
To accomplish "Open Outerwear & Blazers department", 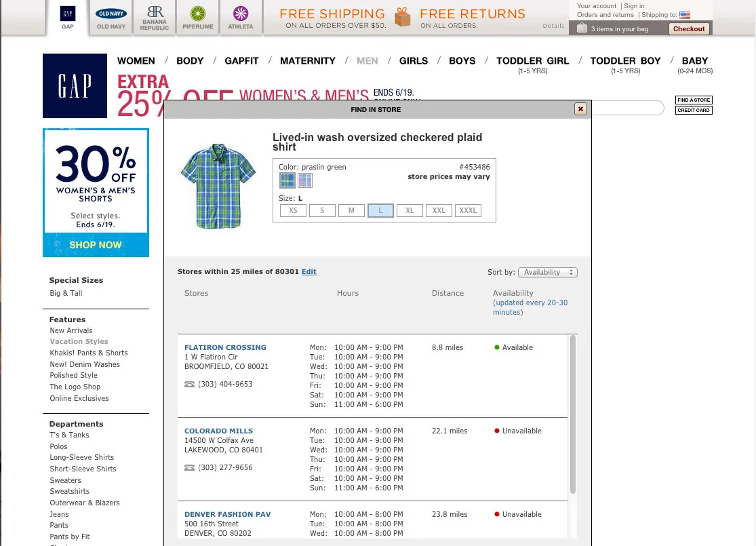I will [x=84, y=503].
